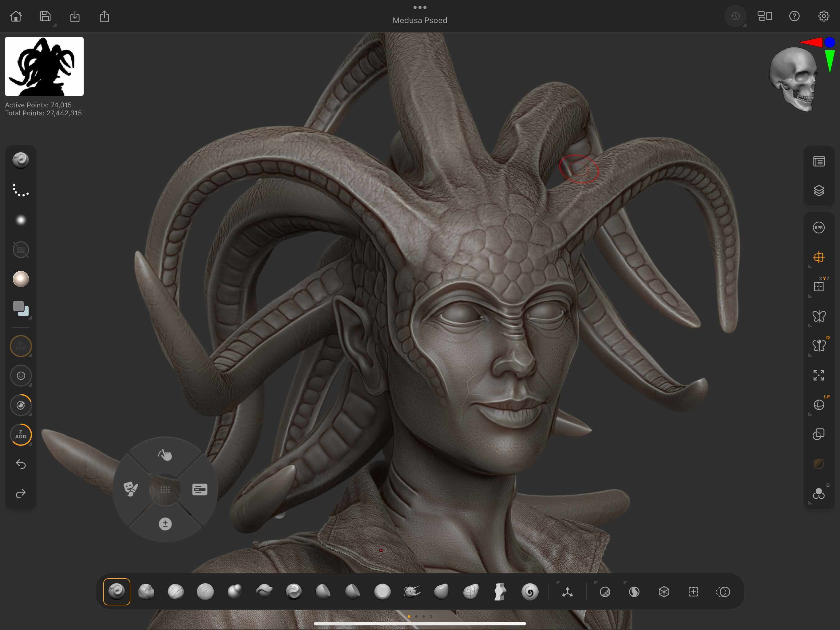Tap the Undo arrow button
The width and height of the screenshot is (840, 630).
[21, 464]
